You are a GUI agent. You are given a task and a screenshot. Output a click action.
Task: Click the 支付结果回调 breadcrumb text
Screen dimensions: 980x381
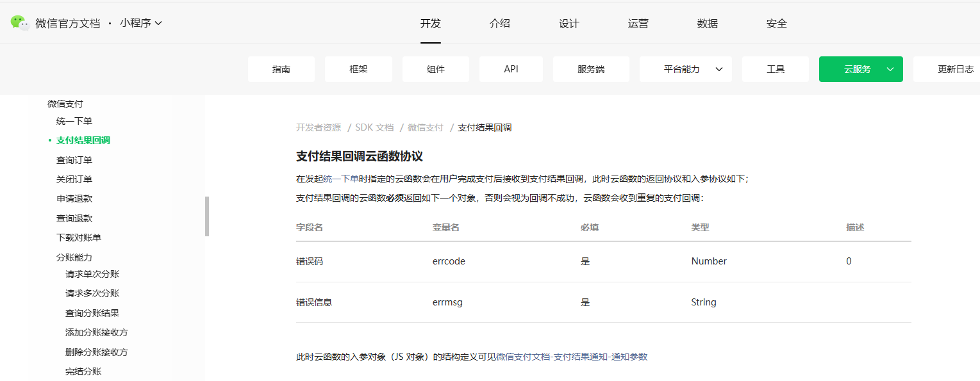[x=485, y=127]
